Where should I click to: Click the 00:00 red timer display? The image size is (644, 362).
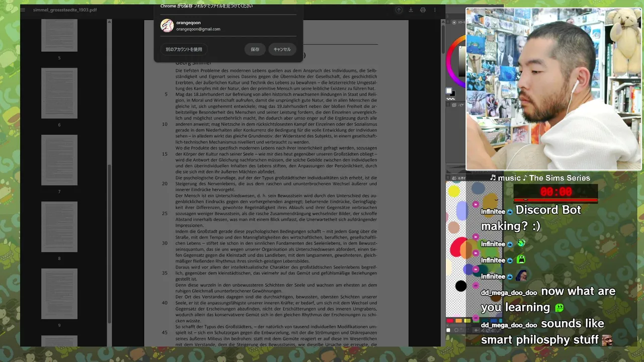[x=556, y=192]
